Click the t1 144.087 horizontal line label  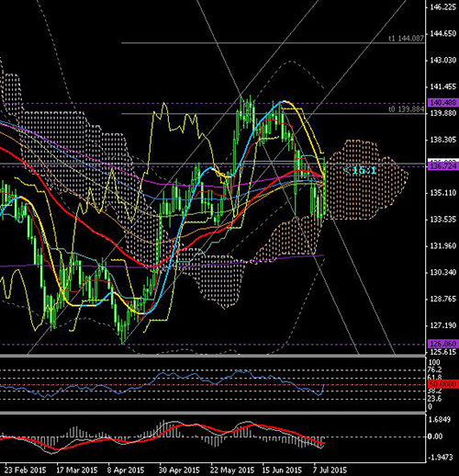[x=406, y=39]
